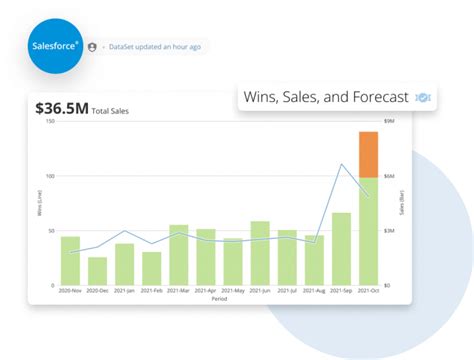Click the '2021-Oct' x-axis label
Viewport: 474px width, 360px height.
click(368, 291)
